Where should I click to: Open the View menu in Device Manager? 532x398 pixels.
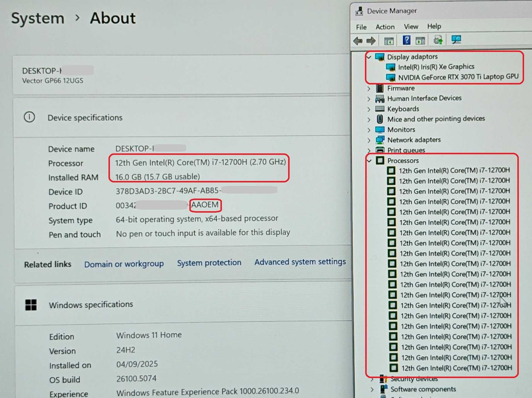(411, 27)
